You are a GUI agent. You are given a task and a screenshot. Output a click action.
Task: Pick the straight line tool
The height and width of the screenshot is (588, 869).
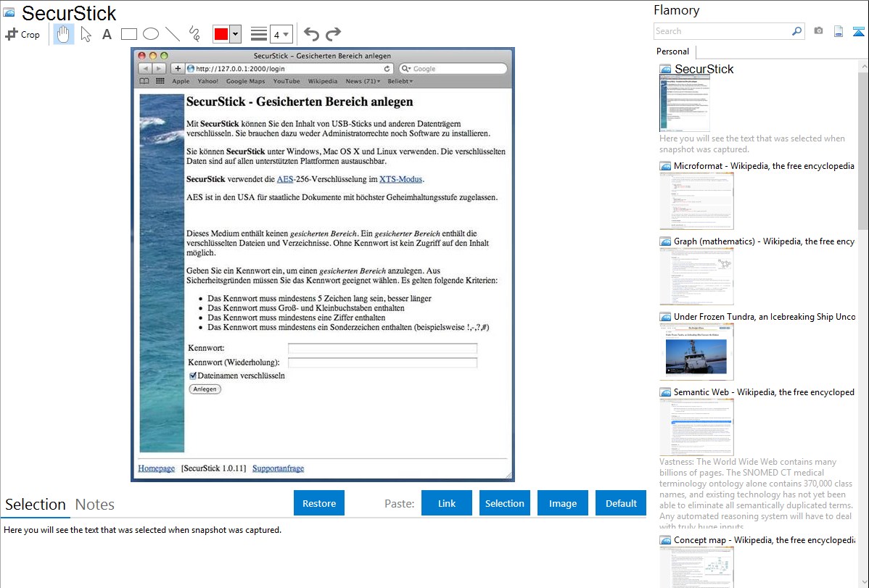[173, 34]
